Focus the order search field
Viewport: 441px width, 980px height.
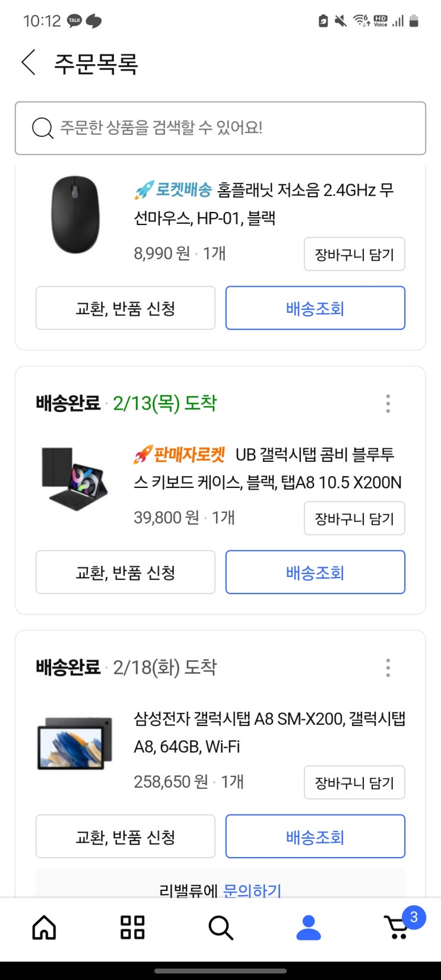(x=220, y=128)
